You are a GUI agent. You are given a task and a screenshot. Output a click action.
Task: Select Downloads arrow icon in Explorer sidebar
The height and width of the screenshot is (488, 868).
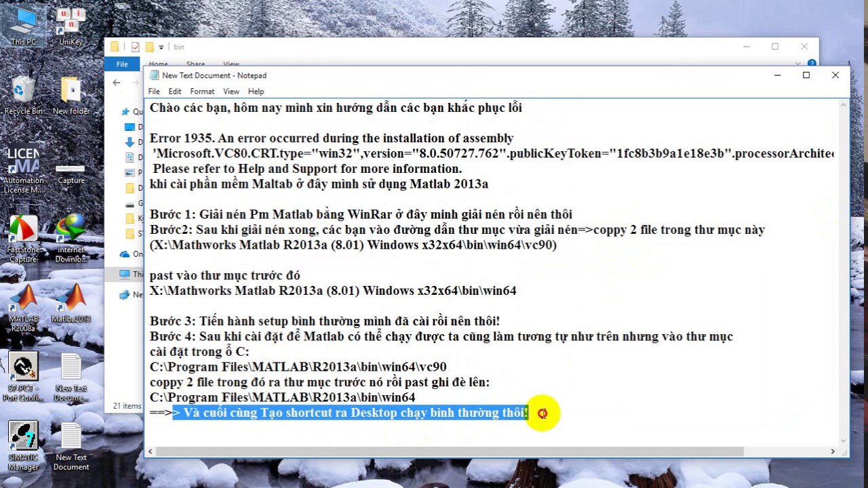click(130, 142)
